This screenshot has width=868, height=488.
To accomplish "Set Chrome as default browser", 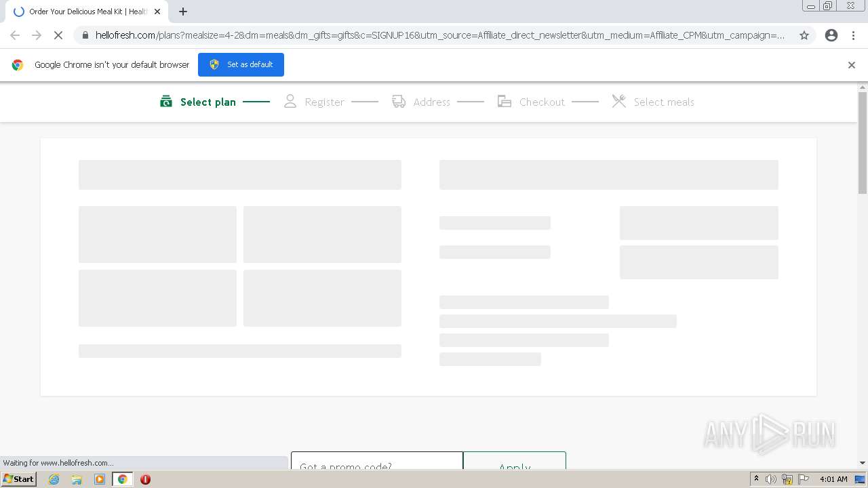I will pos(241,64).
